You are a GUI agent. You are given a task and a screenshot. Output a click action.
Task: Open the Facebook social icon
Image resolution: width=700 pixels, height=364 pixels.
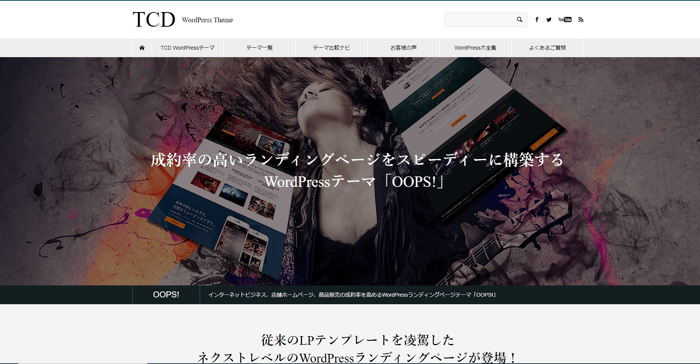pos(537,20)
